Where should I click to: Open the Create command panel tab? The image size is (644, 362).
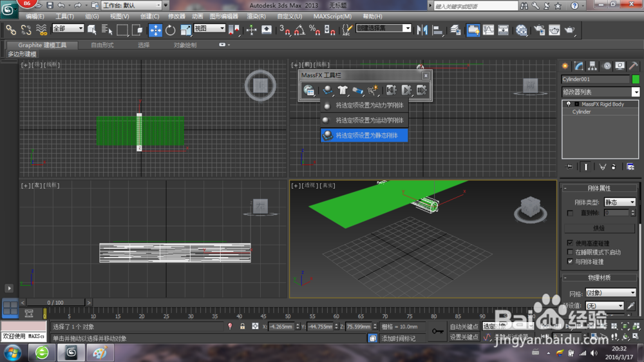tap(565, 66)
